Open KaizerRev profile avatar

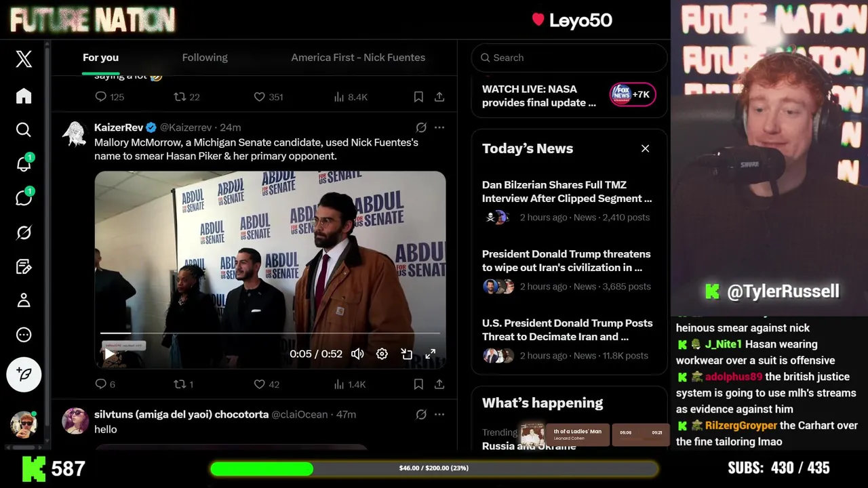click(x=75, y=134)
